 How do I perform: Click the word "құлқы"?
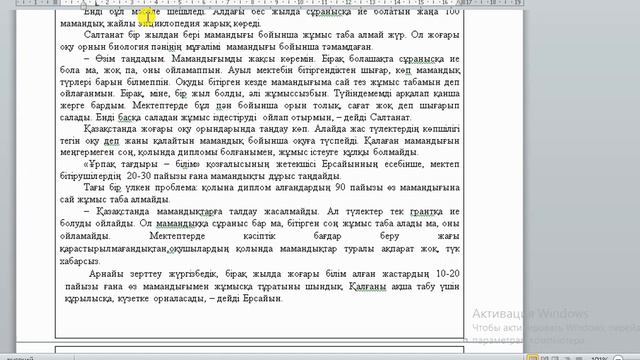tap(356, 153)
